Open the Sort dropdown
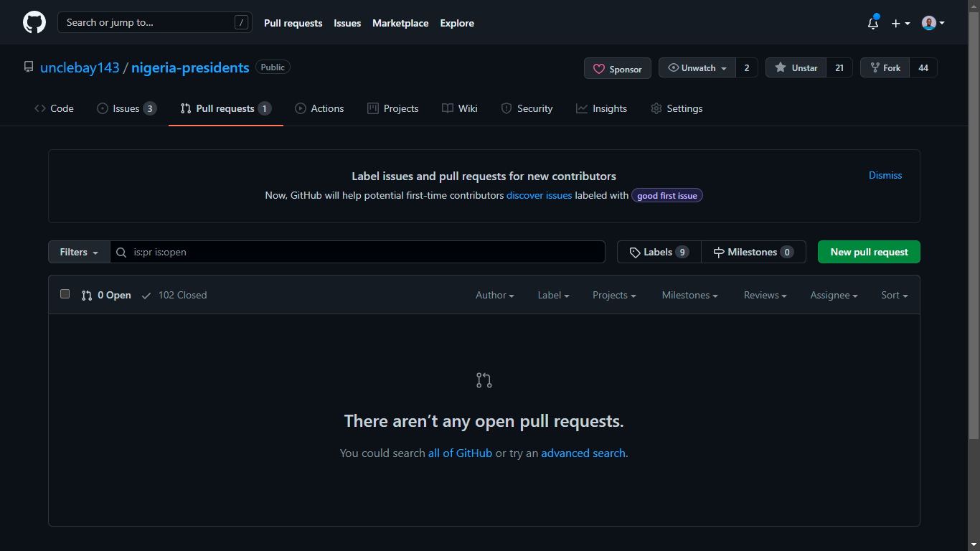Viewport: 980px width, 551px height. click(x=895, y=295)
